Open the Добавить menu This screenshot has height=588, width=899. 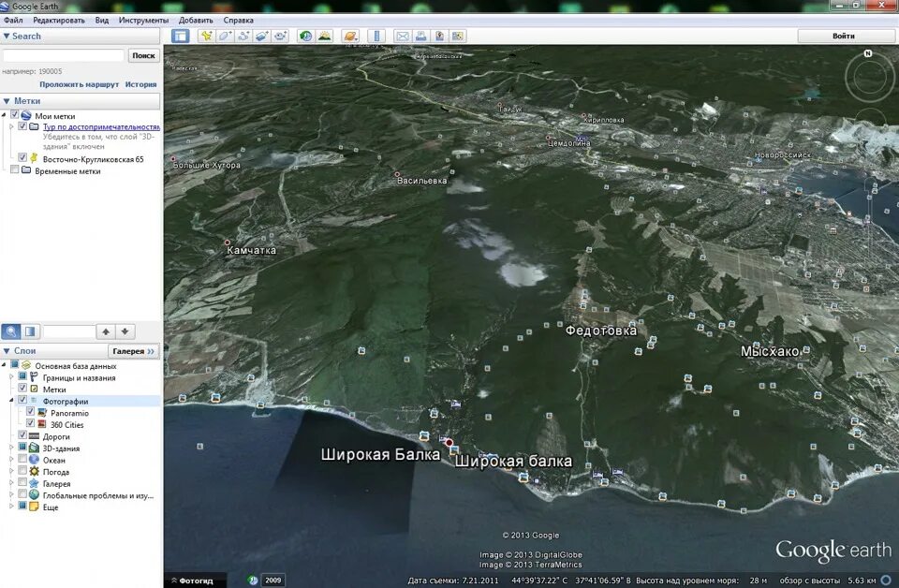pyautogui.click(x=196, y=20)
